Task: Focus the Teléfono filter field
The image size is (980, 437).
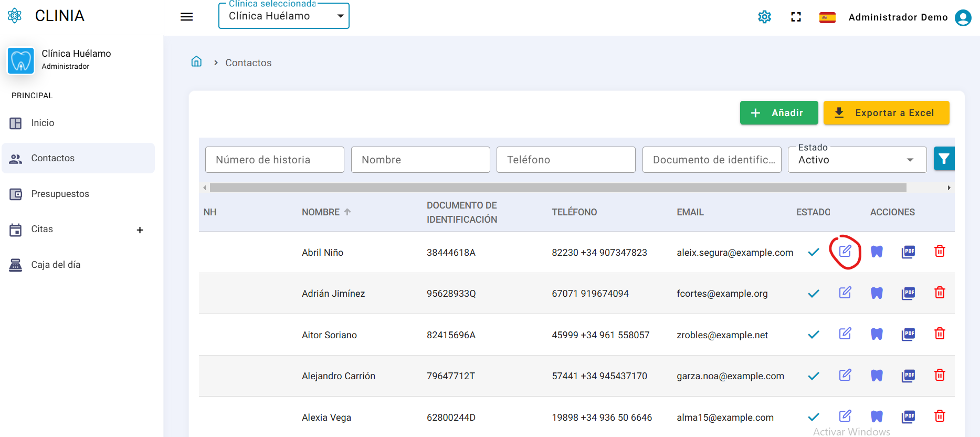Action: [x=566, y=160]
